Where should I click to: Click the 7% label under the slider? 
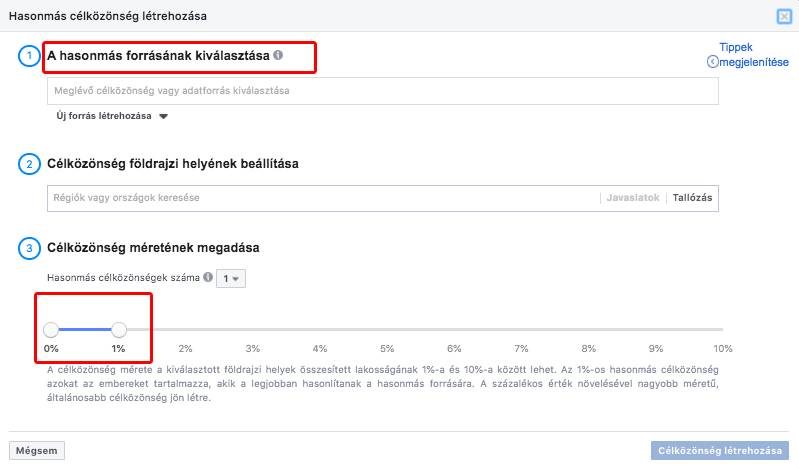521,349
